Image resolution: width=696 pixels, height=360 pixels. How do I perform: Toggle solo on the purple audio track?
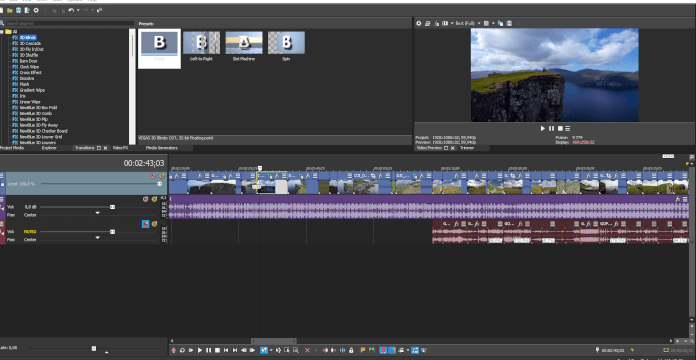[x=154, y=199]
